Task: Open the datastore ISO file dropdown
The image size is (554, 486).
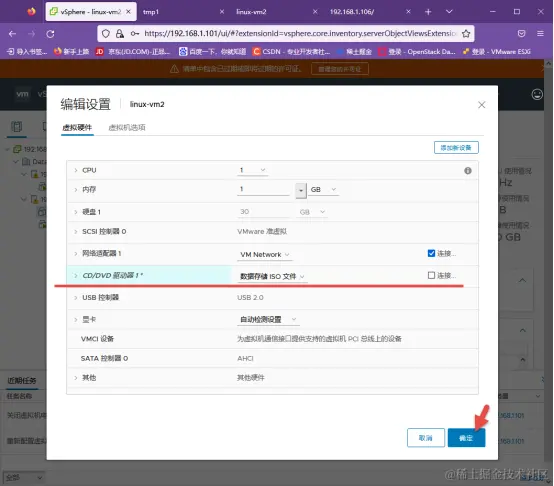Action: tap(272, 277)
